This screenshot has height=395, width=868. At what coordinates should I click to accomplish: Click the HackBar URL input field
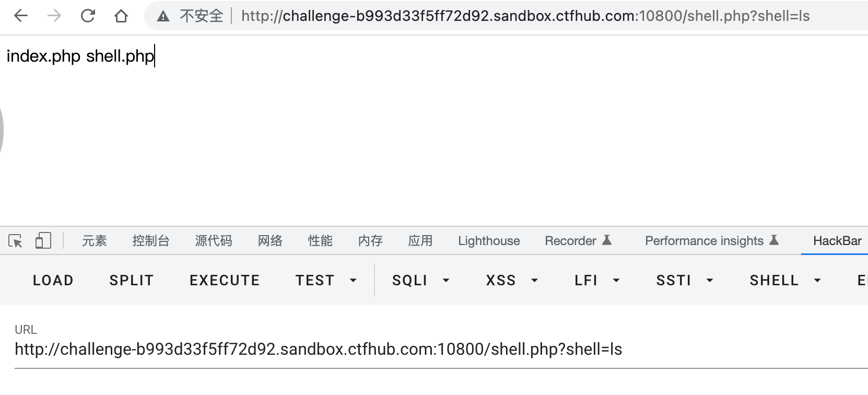pos(441,349)
